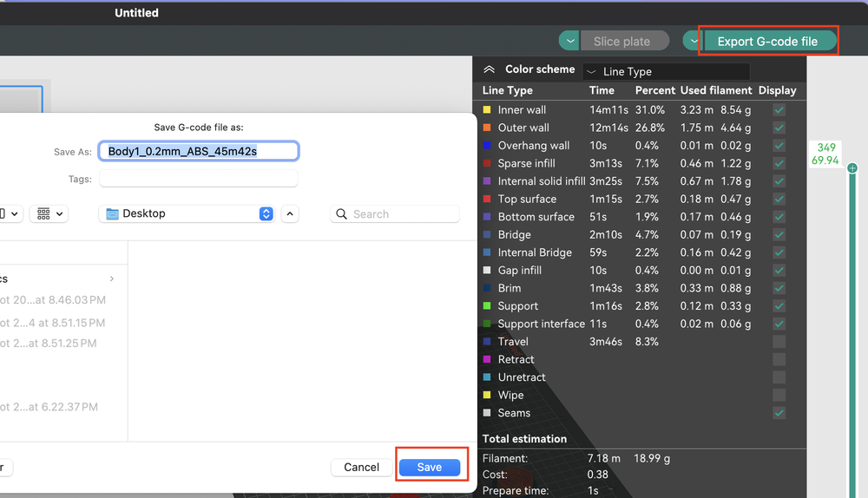Toggle display of Internal solid infill
868x498 pixels.
[779, 181]
